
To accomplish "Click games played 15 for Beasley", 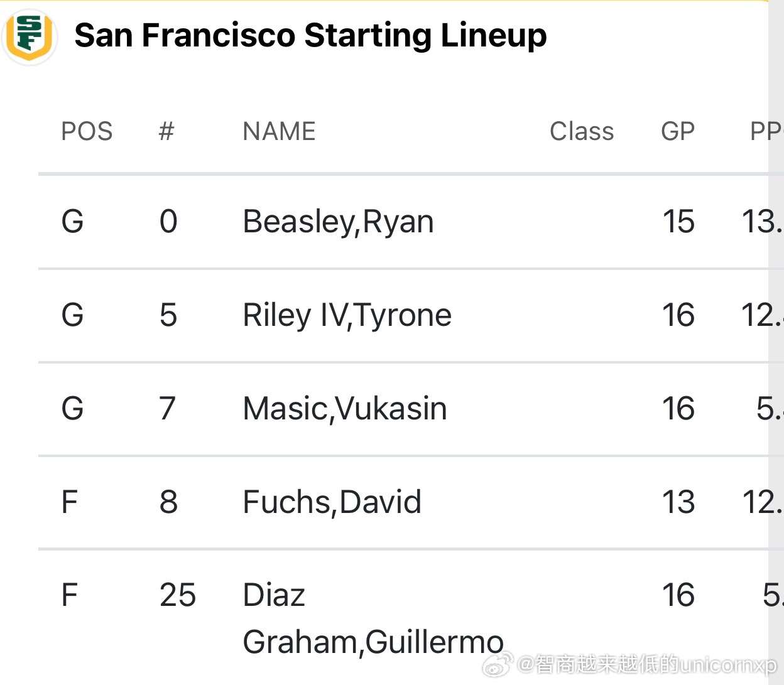I will click(x=678, y=222).
